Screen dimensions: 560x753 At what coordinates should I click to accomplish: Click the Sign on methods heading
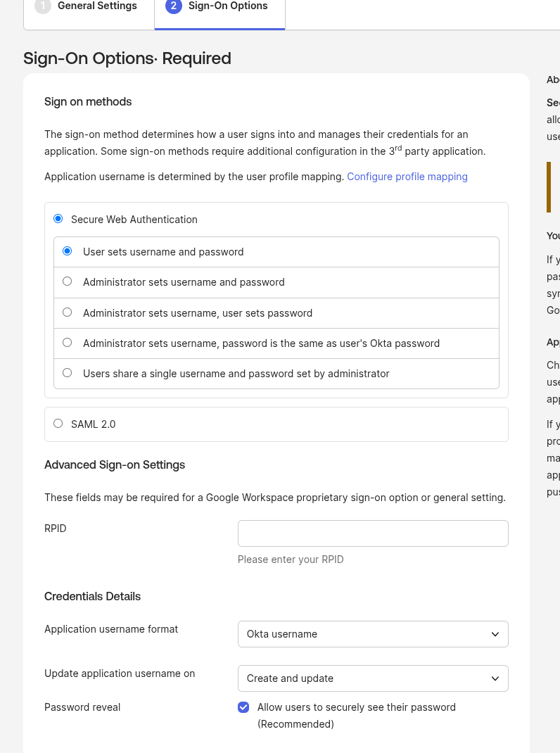click(x=88, y=102)
